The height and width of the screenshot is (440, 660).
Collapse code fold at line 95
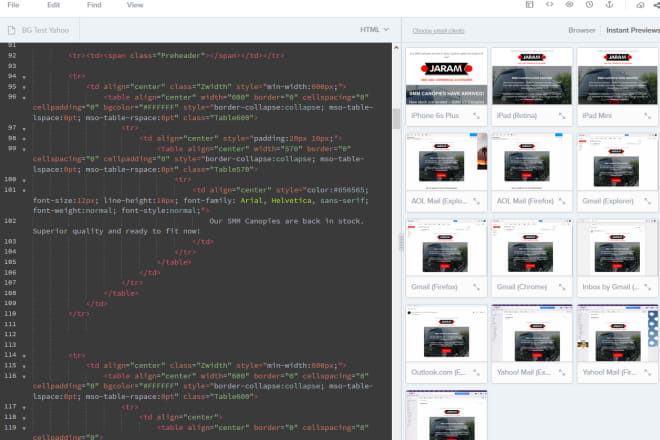pyautogui.click(x=24, y=87)
